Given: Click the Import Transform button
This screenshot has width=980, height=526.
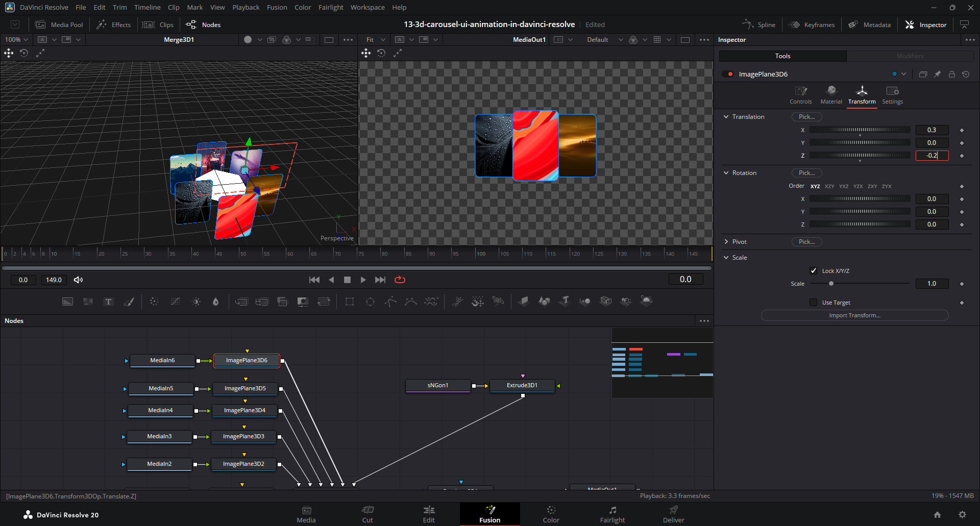Looking at the screenshot, I should (x=854, y=315).
